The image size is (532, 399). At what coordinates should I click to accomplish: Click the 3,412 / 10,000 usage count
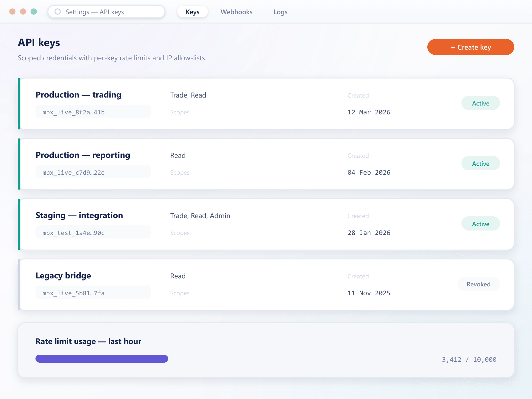[469, 360]
